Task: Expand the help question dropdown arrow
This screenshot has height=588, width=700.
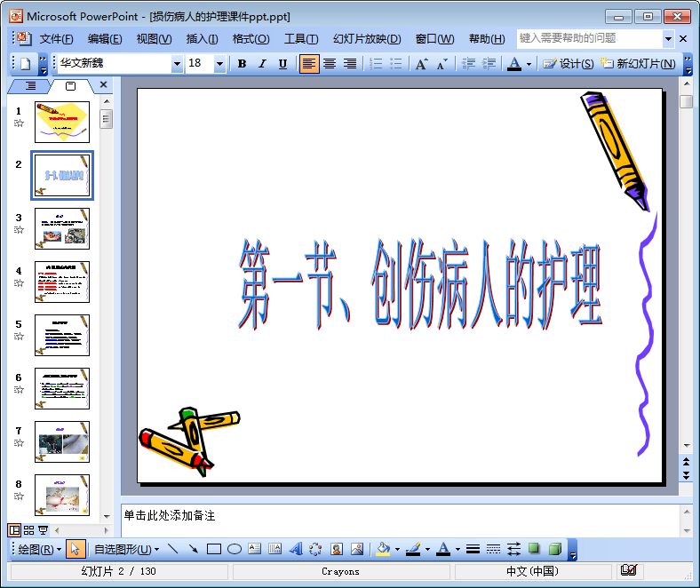Action: pos(668,39)
